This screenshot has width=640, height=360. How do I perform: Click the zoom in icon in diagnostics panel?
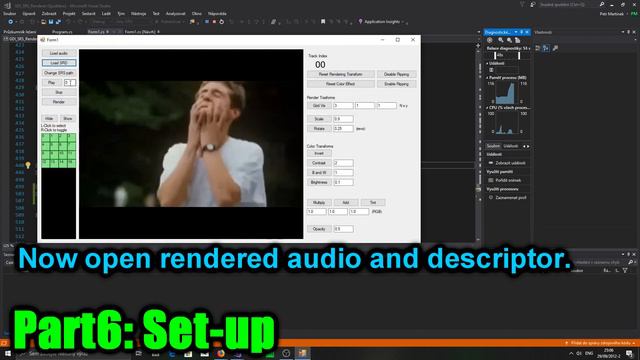500,40
